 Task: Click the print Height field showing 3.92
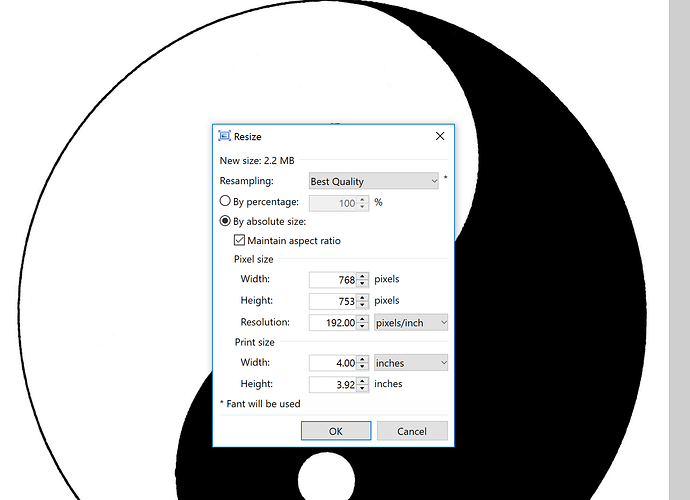[x=333, y=385]
